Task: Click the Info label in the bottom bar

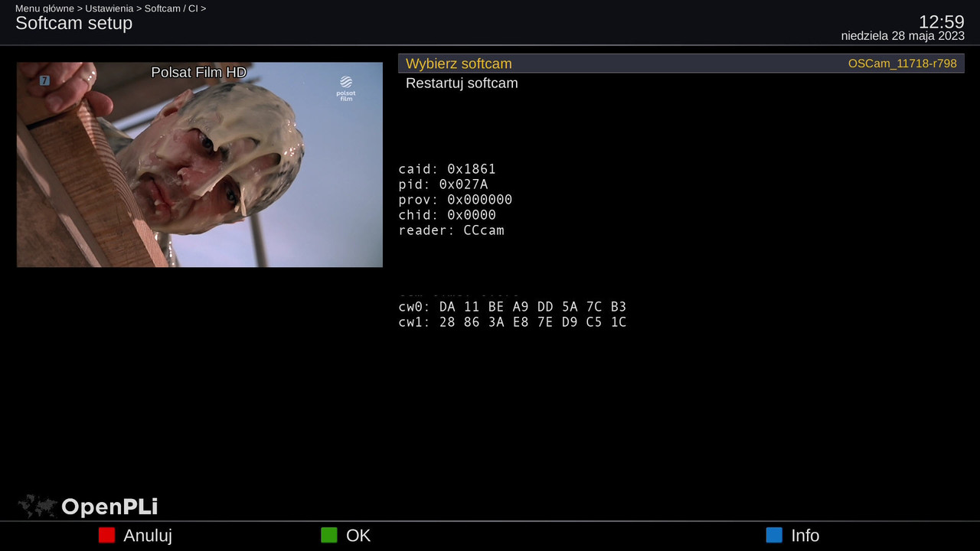Action: (x=805, y=536)
